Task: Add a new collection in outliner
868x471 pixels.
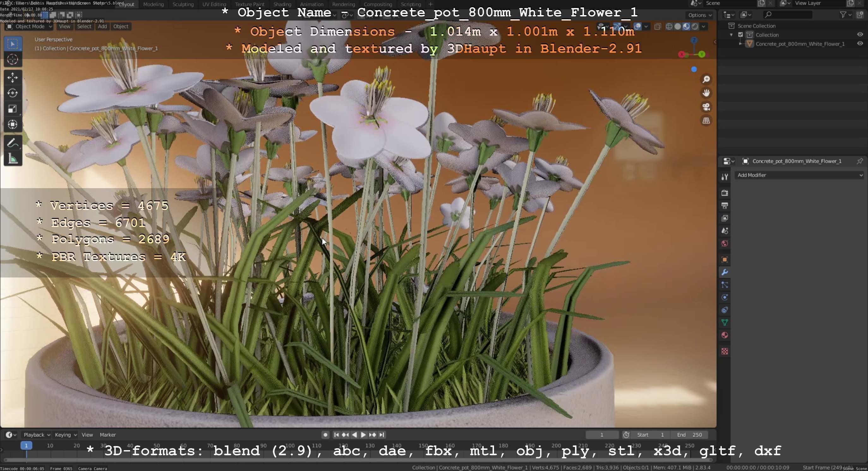Action: [860, 15]
